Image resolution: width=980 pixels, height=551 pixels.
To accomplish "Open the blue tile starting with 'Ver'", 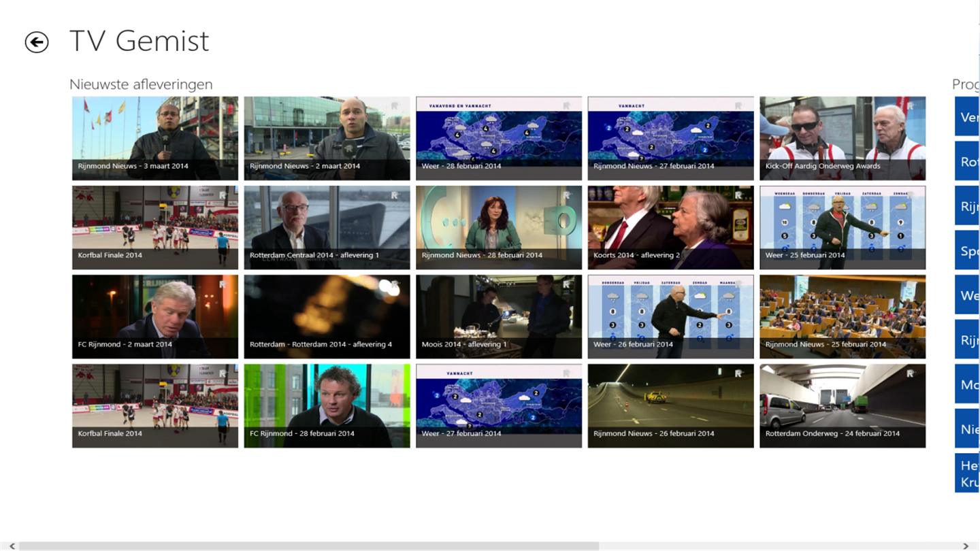I will pyautogui.click(x=967, y=116).
